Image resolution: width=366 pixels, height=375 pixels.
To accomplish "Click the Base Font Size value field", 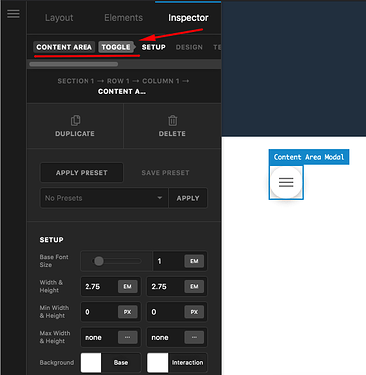I will [169, 261].
